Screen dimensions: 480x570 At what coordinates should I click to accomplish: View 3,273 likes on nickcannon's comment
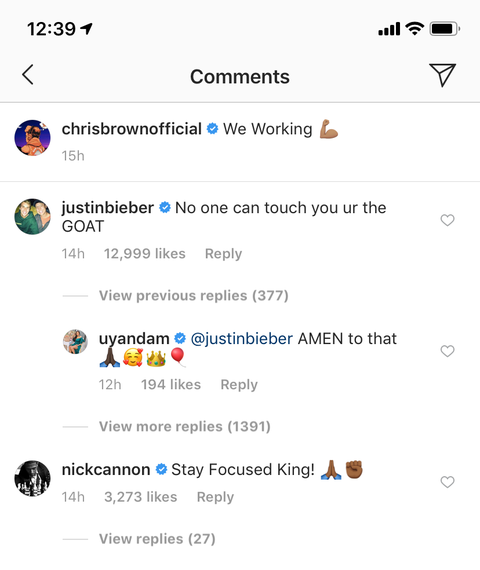click(141, 497)
